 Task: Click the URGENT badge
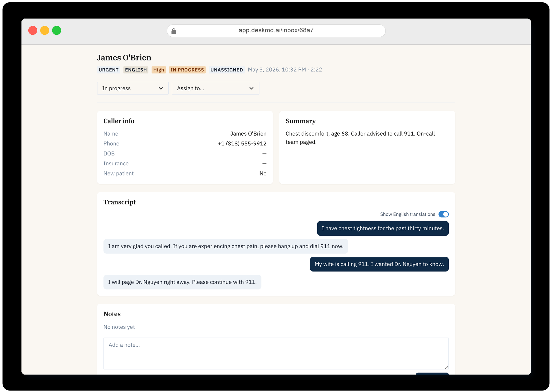pyautogui.click(x=108, y=70)
